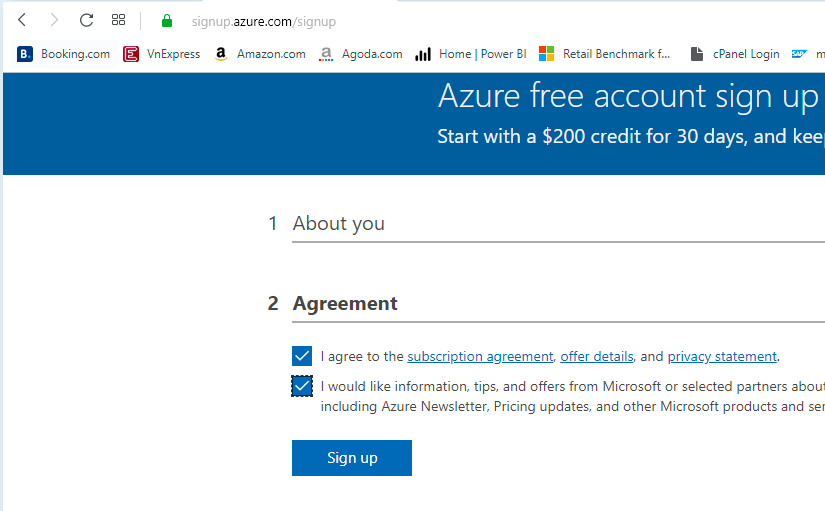The height and width of the screenshot is (511, 825).
Task: Go back with the browser back arrow
Action: pos(22,21)
